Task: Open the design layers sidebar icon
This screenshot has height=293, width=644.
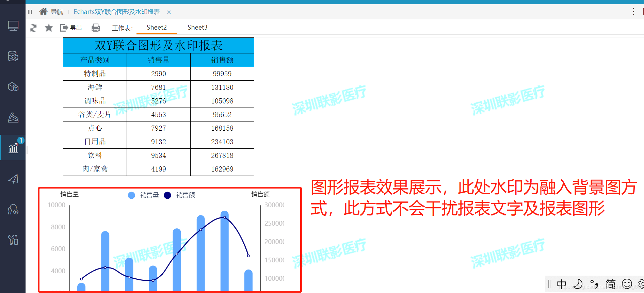Action: (13, 117)
